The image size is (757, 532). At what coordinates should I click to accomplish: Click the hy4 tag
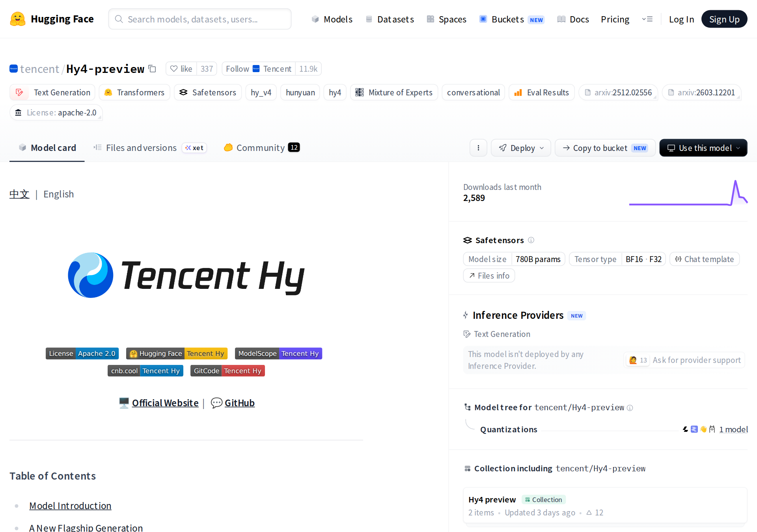(335, 93)
